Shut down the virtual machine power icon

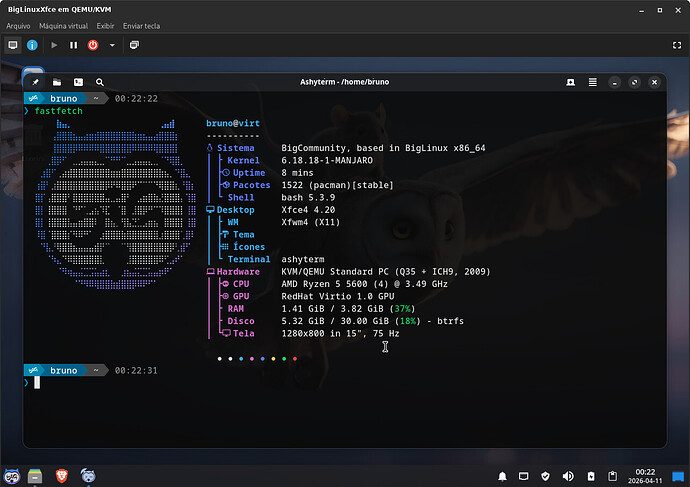pyautogui.click(x=93, y=45)
